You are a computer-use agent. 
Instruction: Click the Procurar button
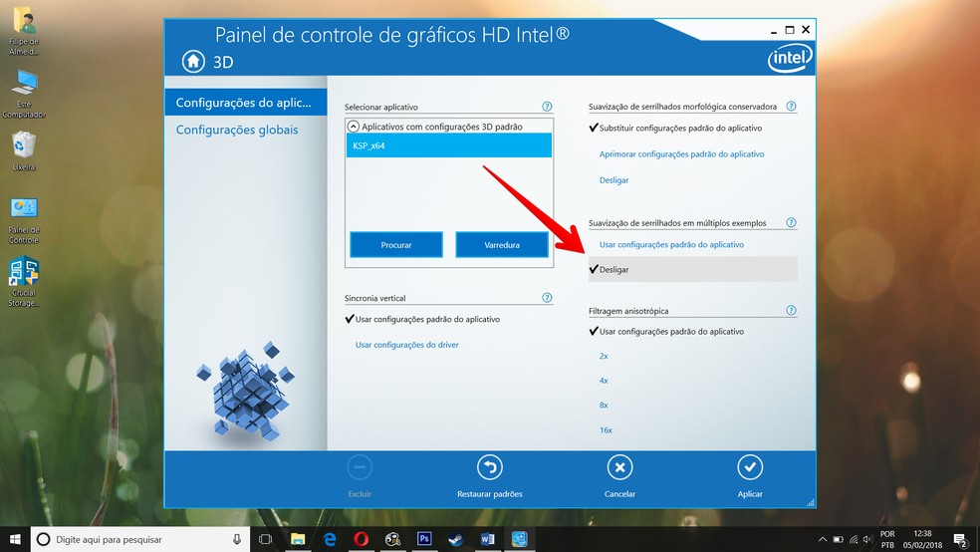tap(396, 245)
